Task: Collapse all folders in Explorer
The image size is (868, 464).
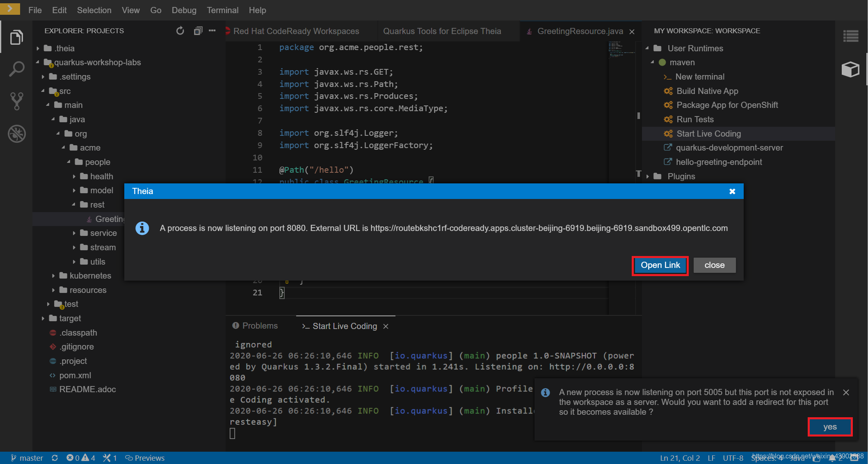Action: click(x=198, y=31)
